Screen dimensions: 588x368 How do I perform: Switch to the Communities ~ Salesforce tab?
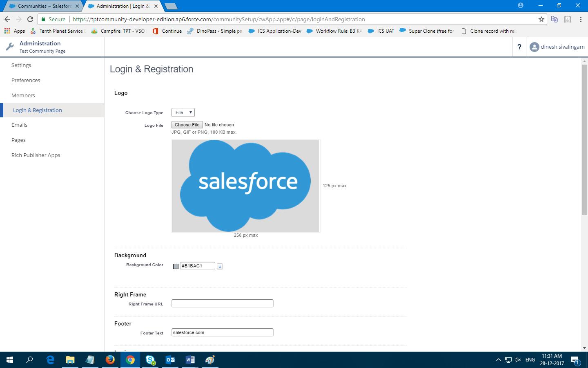[44, 6]
